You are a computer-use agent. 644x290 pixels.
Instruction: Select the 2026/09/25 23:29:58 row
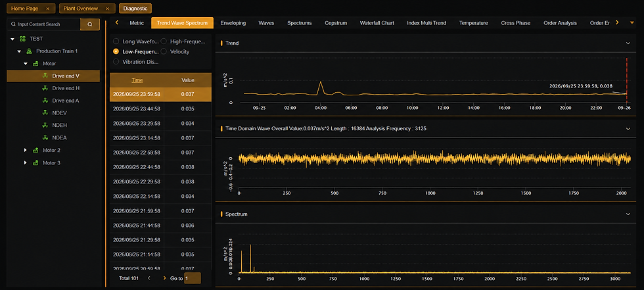click(160, 123)
